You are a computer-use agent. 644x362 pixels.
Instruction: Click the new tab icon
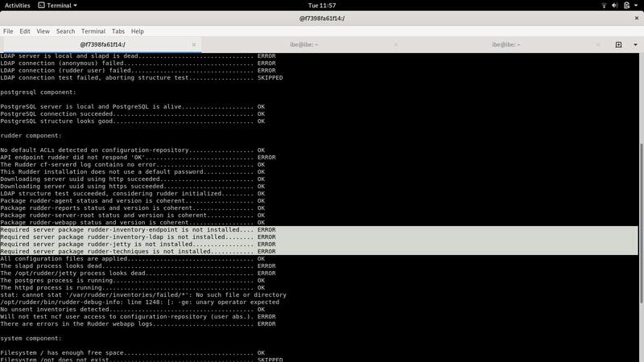(618, 44)
